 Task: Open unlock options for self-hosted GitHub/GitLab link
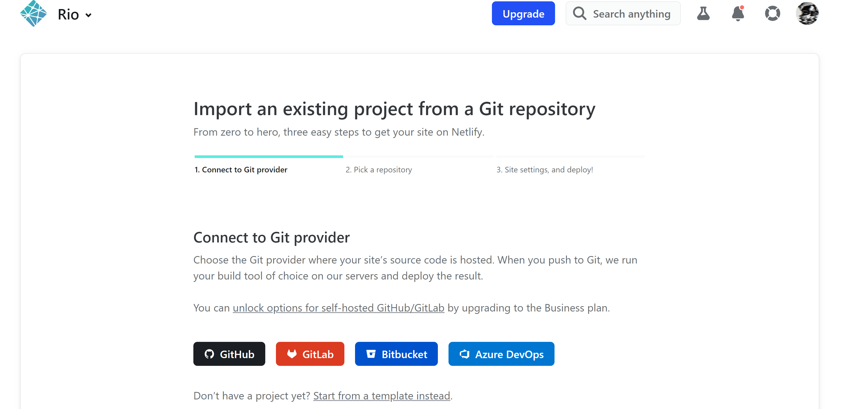pos(338,308)
